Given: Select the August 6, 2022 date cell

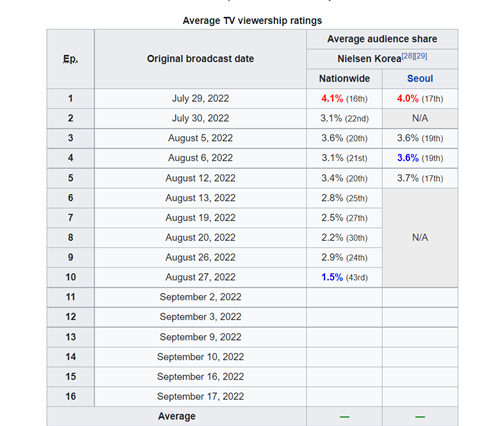Looking at the screenshot, I should coord(200,158).
